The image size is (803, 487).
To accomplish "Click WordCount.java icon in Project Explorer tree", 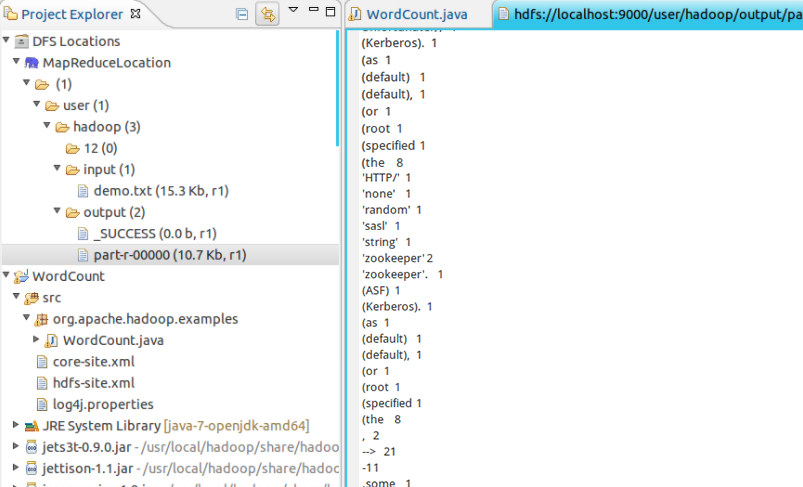I will pyautogui.click(x=51, y=341).
